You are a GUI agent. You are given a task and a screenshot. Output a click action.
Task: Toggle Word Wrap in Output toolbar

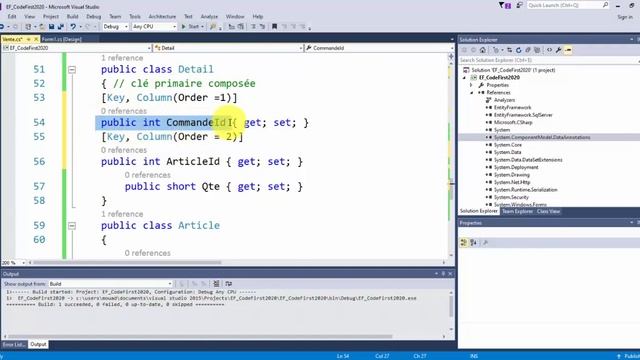click(229, 284)
